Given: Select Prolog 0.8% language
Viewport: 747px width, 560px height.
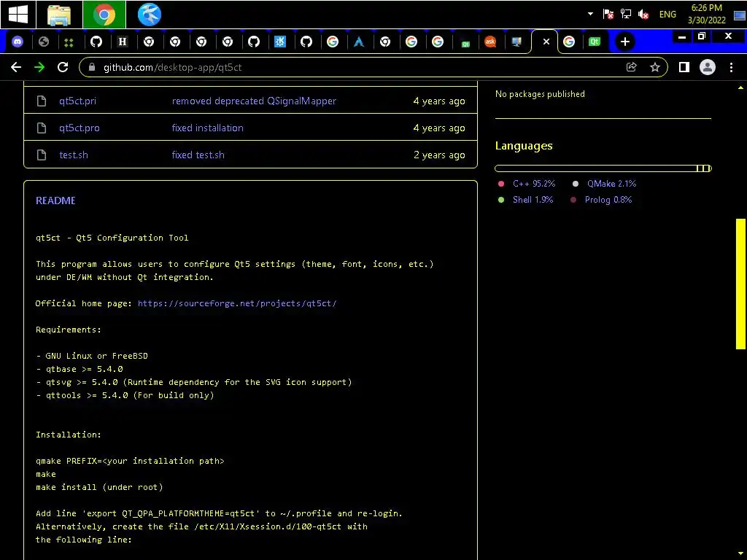Looking at the screenshot, I should point(608,200).
